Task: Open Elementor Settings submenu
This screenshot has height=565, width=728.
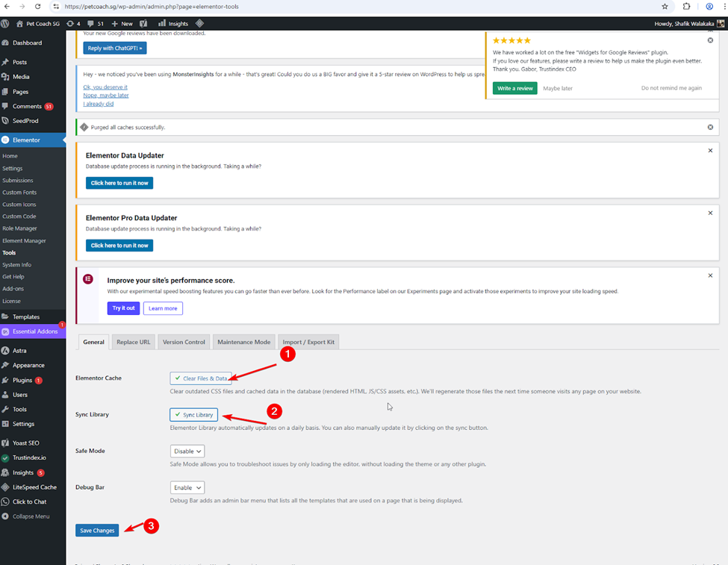Action: pos(13,169)
